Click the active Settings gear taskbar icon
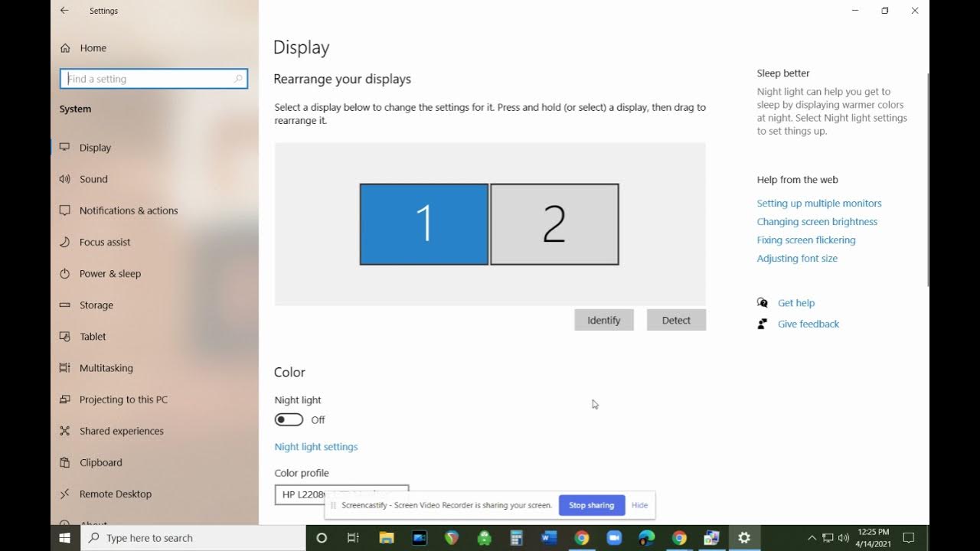Image resolution: width=980 pixels, height=551 pixels. point(744,538)
